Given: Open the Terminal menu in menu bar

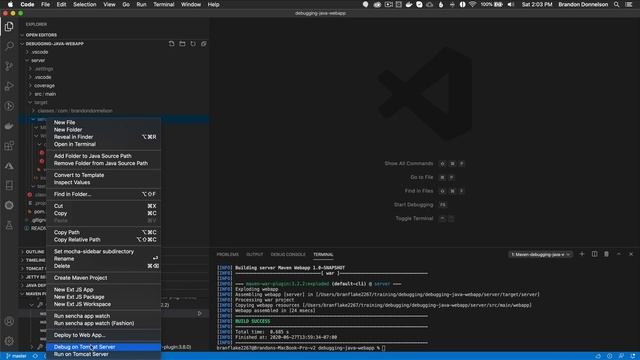Looking at the screenshot, I should (164, 4).
